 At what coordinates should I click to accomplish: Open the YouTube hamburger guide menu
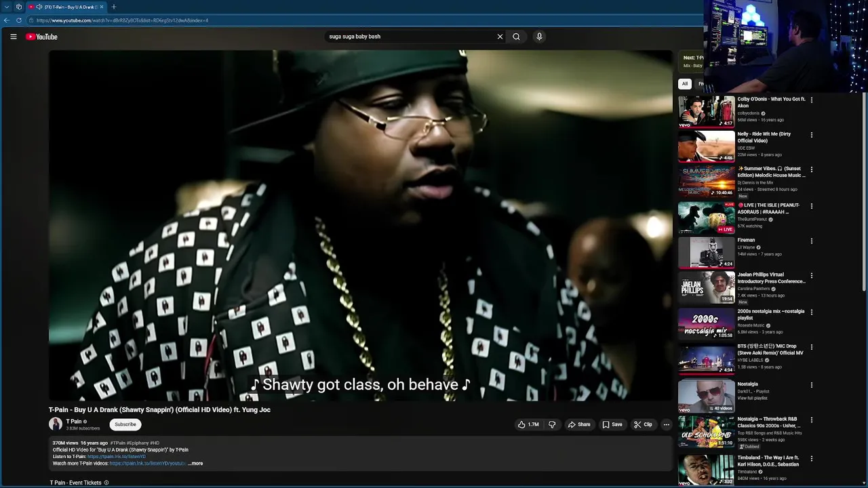coord(14,37)
